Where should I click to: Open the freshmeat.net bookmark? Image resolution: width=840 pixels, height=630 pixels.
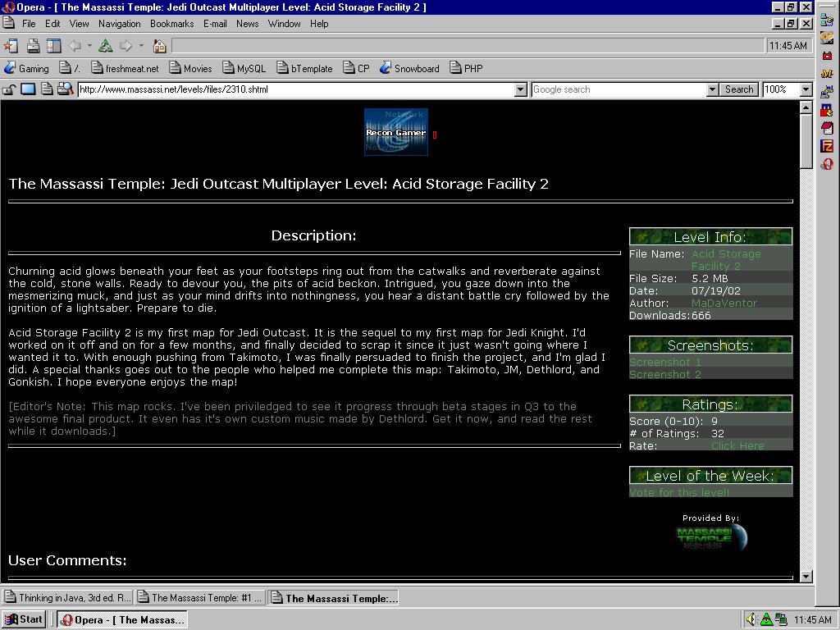tap(126, 69)
